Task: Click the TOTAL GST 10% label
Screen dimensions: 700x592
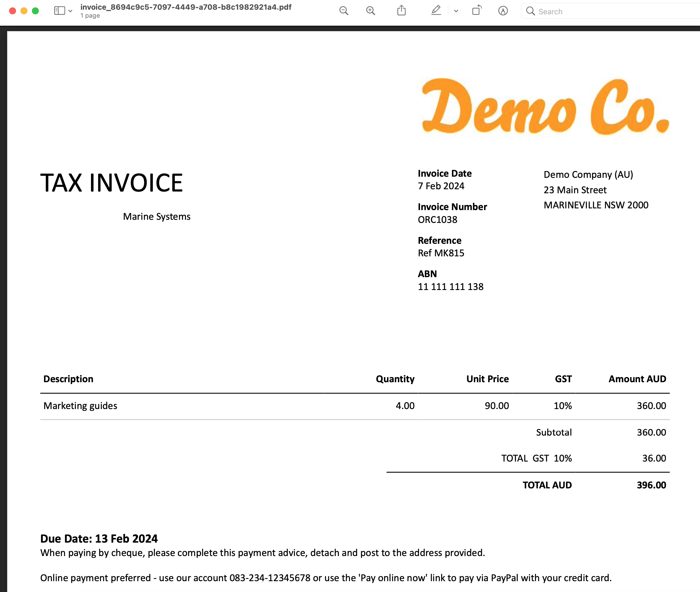Action: 536,458
